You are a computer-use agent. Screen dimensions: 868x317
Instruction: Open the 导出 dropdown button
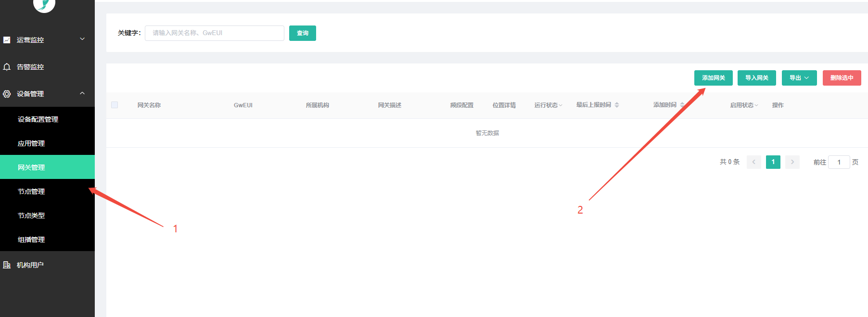pyautogui.click(x=799, y=78)
